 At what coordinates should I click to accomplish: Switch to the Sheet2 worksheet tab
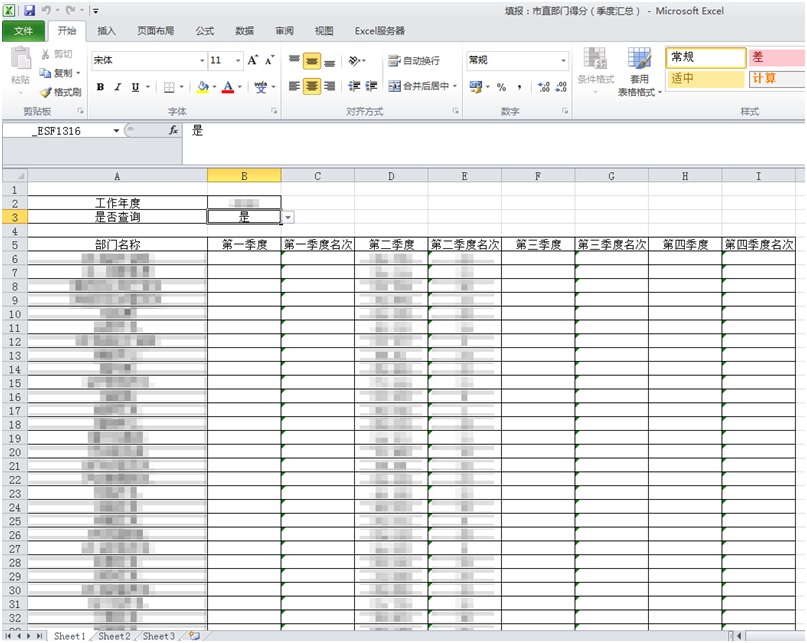(x=113, y=636)
